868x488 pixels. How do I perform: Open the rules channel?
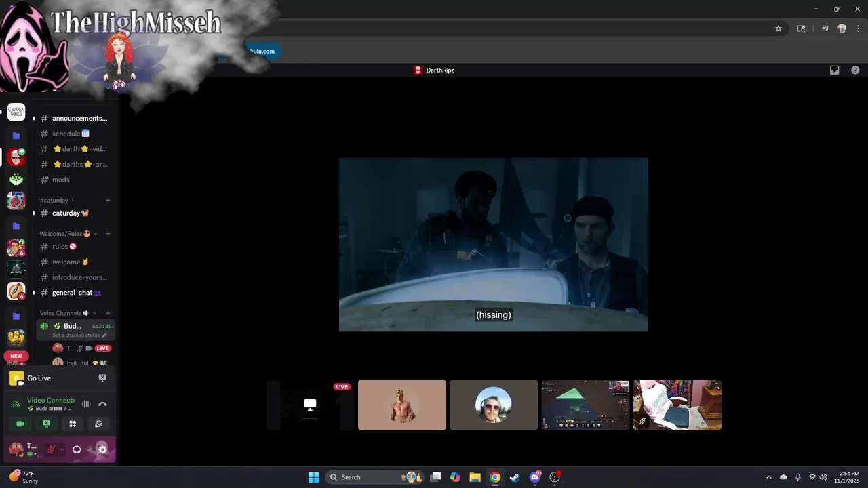[x=75, y=247]
